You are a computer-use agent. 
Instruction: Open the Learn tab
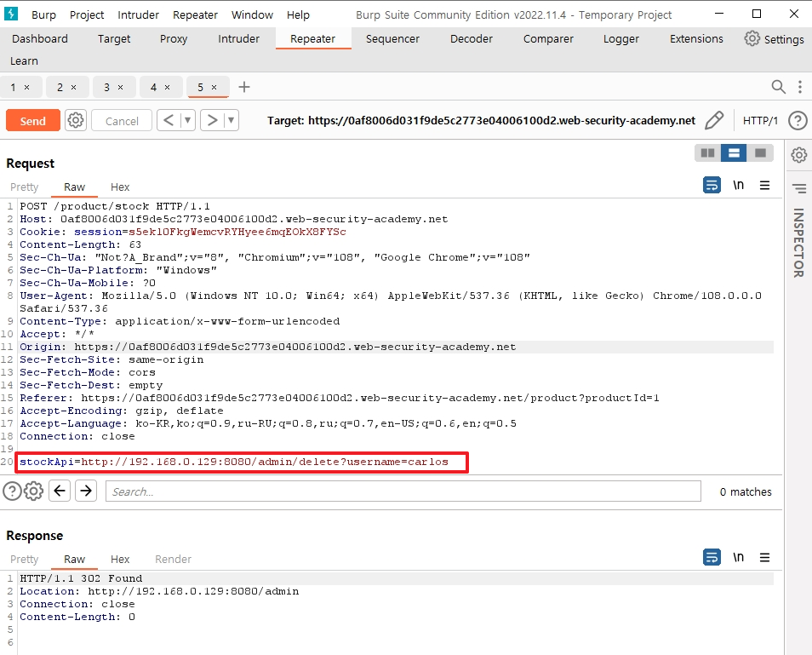[x=25, y=61]
